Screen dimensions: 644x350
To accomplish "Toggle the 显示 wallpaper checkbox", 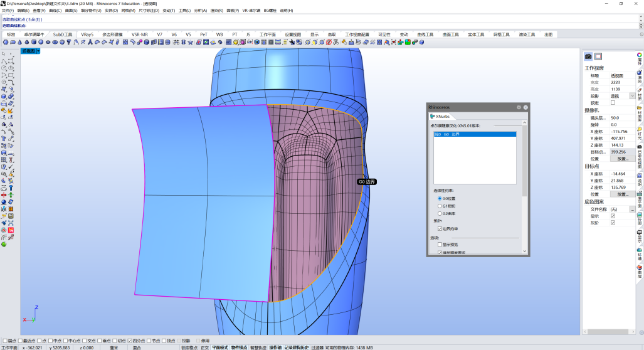I will [613, 216].
